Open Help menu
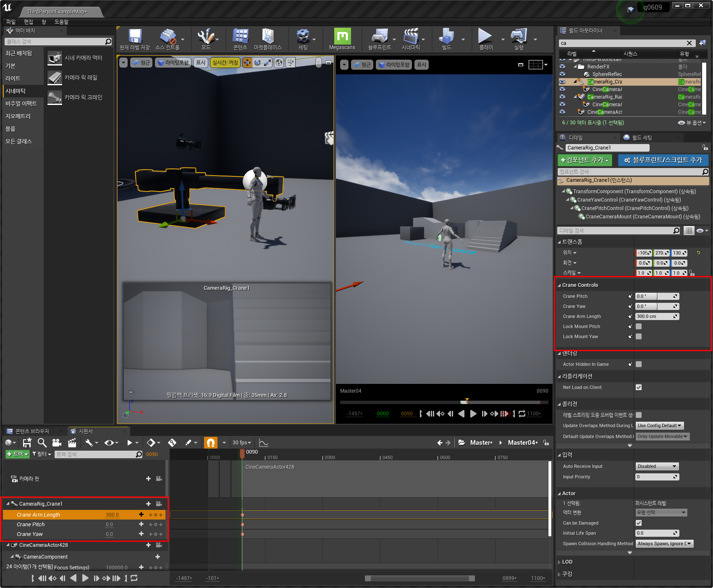This screenshot has width=713, height=588. click(61, 22)
